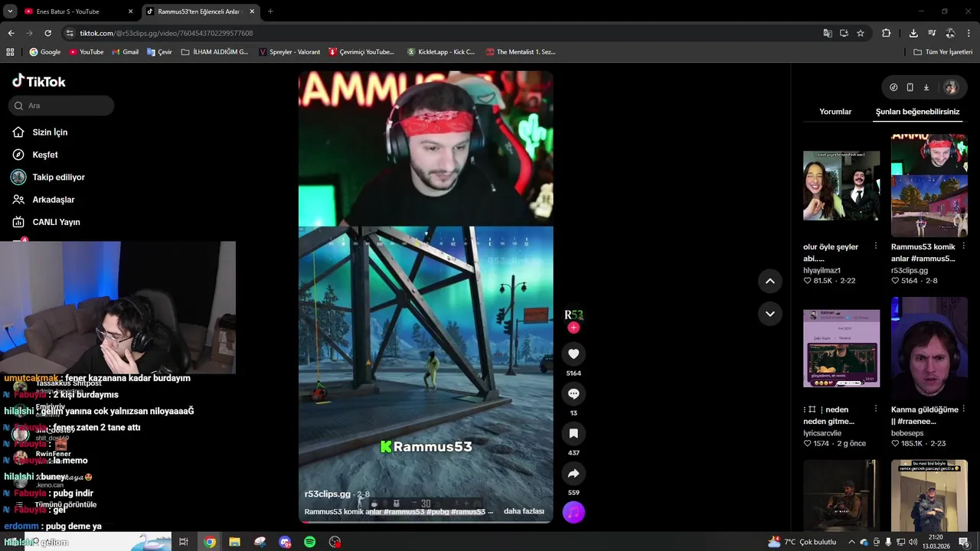Click taskbar volume speaker icon

pyautogui.click(x=913, y=542)
